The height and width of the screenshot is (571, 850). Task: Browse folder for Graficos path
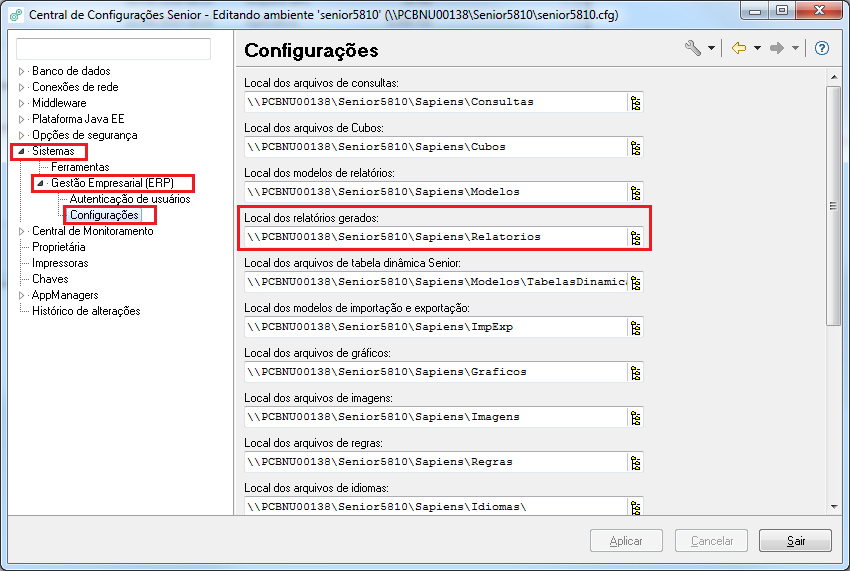point(634,372)
